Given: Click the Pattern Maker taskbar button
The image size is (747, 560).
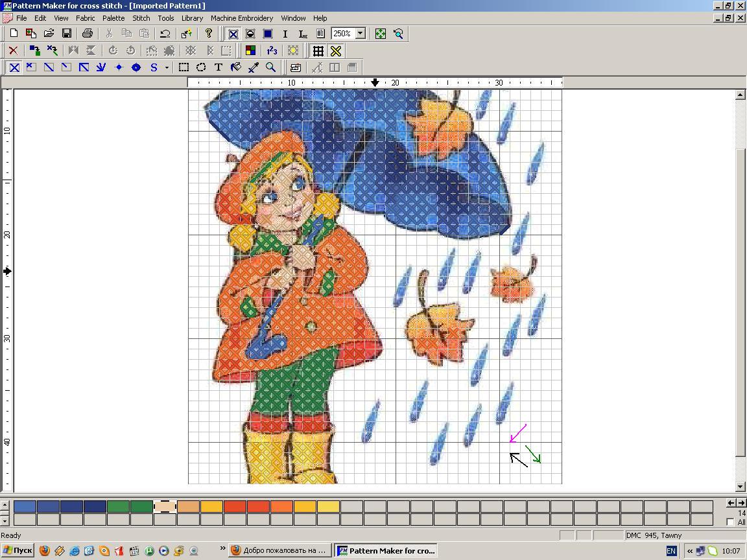Looking at the screenshot, I should [x=386, y=550].
